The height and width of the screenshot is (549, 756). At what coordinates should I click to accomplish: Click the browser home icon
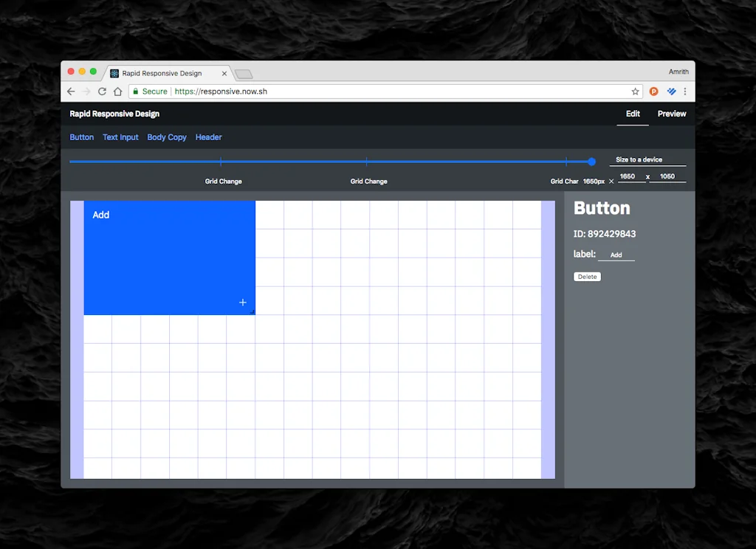[x=119, y=91]
